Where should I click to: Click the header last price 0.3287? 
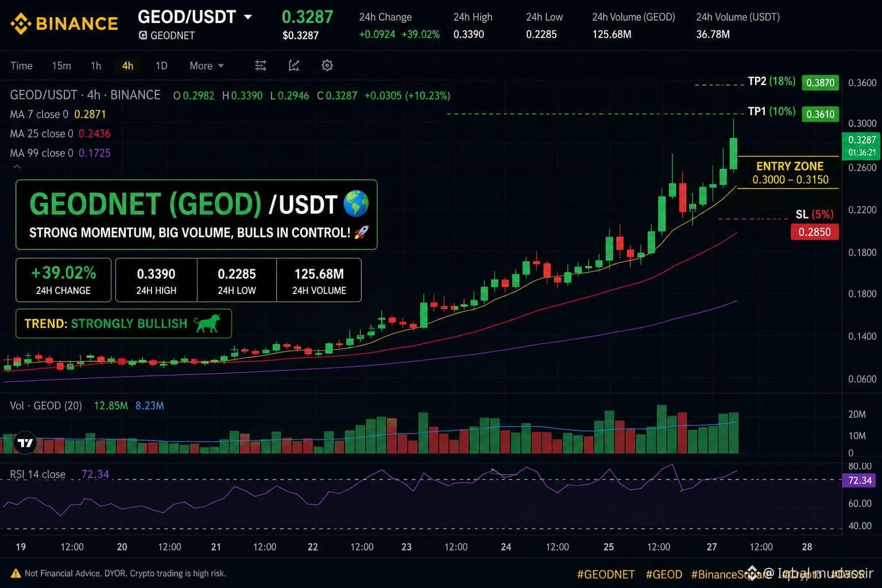point(307,17)
